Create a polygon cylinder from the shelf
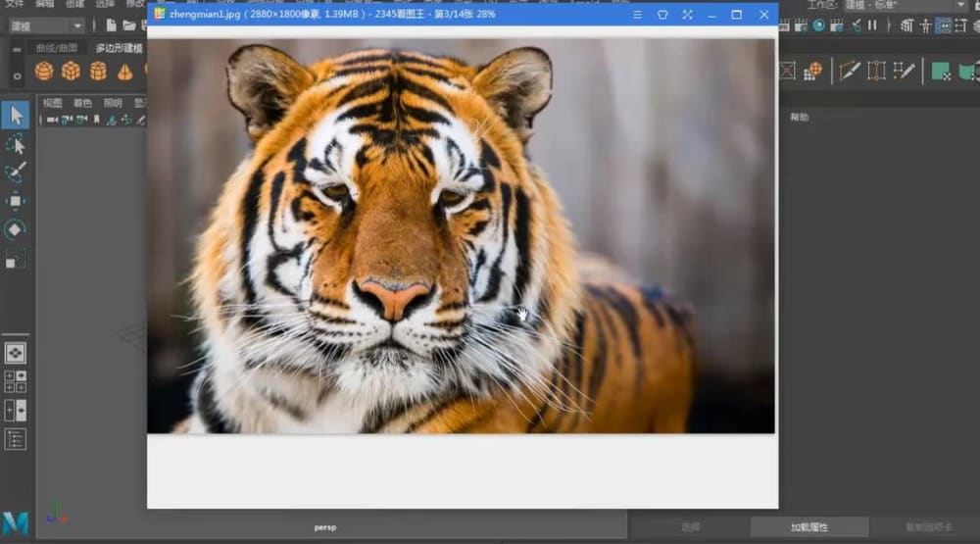Screen dimensions: 980x544 tap(98, 72)
